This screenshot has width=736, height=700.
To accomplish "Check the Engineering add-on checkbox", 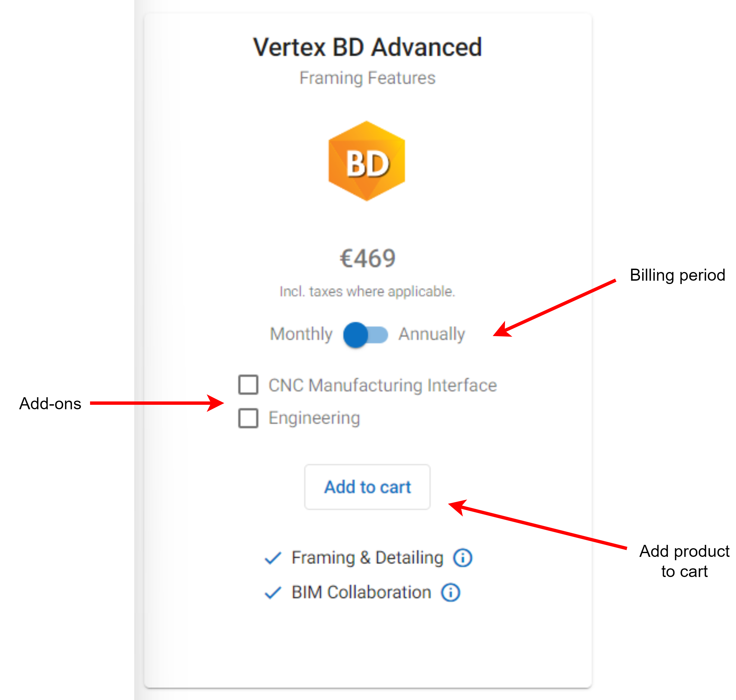I will tap(248, 418).
